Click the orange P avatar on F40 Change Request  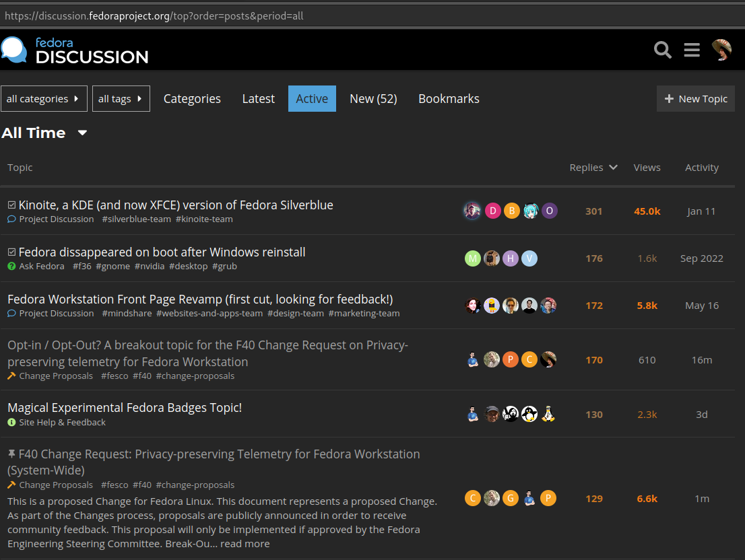[548, 498]
